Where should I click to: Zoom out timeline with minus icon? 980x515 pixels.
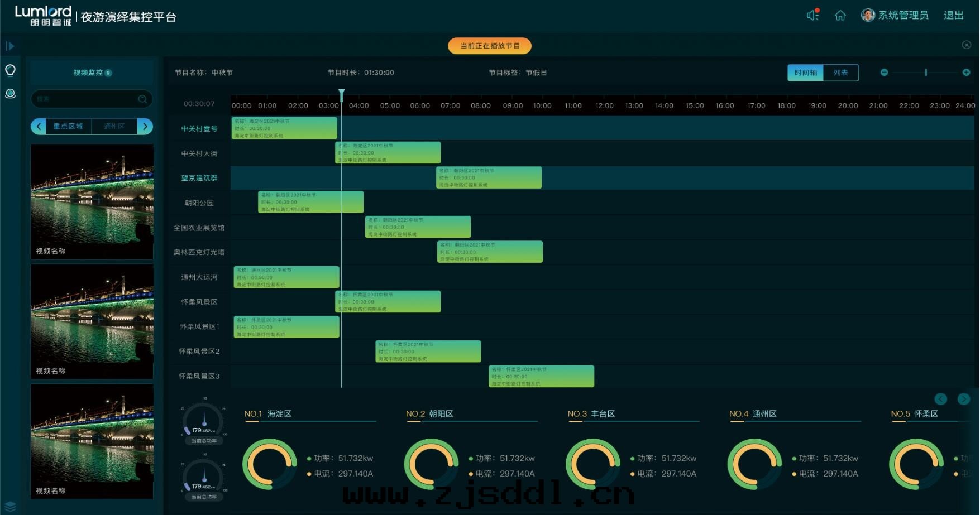[x=884, y=73]
